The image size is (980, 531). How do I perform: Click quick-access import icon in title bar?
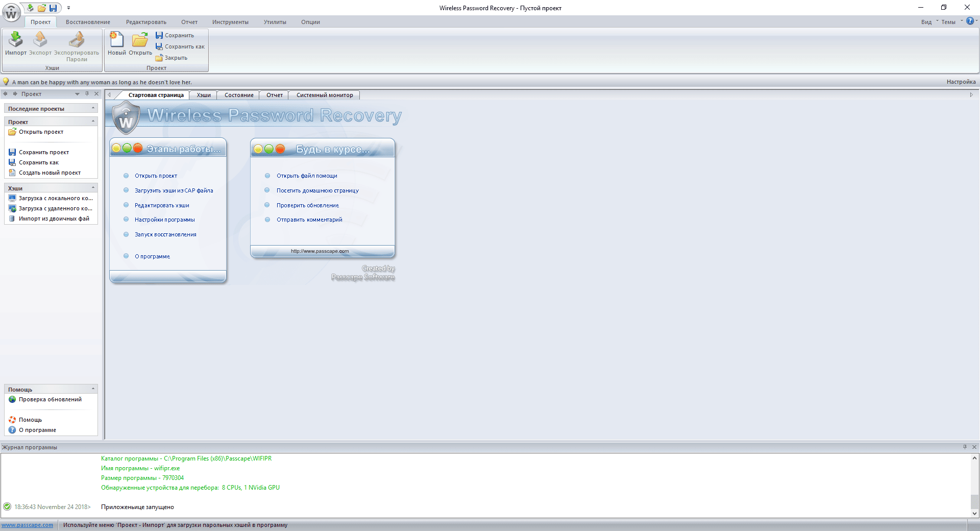point(30,8)
